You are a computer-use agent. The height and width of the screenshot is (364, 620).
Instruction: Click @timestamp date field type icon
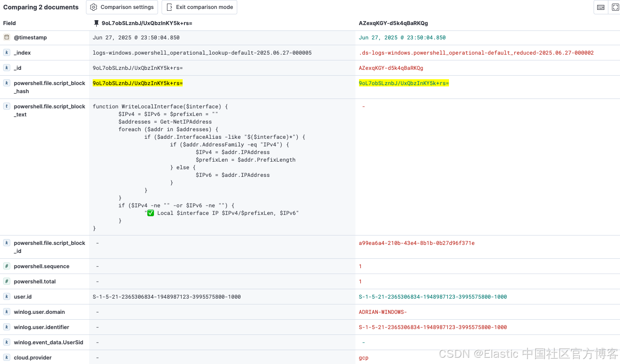(7, 37)
